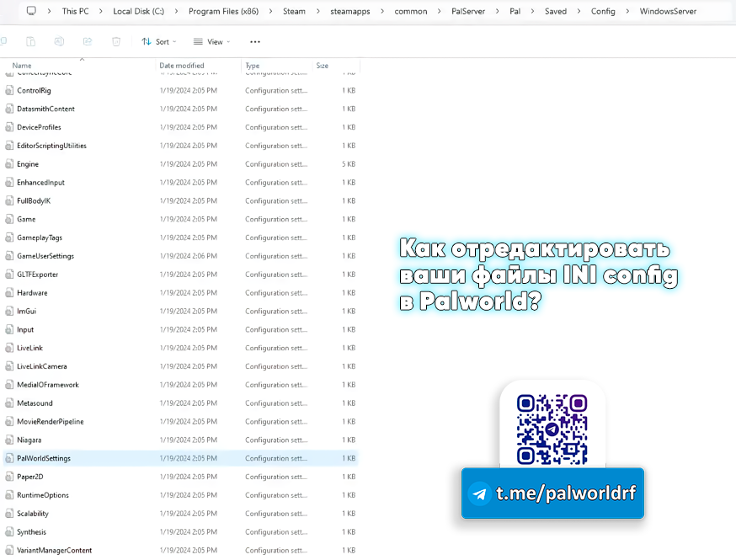Select the DeviceProfiles file icon
The image size is (736, 560).
tap(9, 127)
